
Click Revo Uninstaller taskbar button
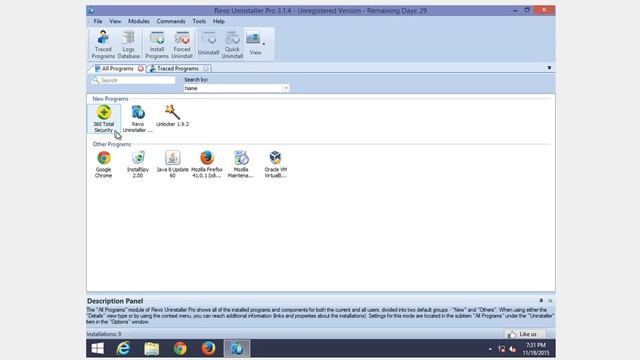(237, 349)
